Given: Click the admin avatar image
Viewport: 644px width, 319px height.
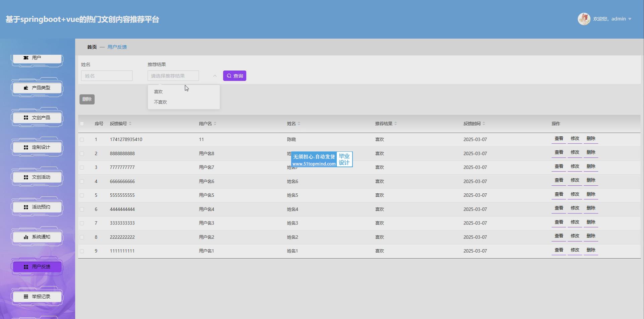Looking at the screenshot, I should (x=584, y=19).
